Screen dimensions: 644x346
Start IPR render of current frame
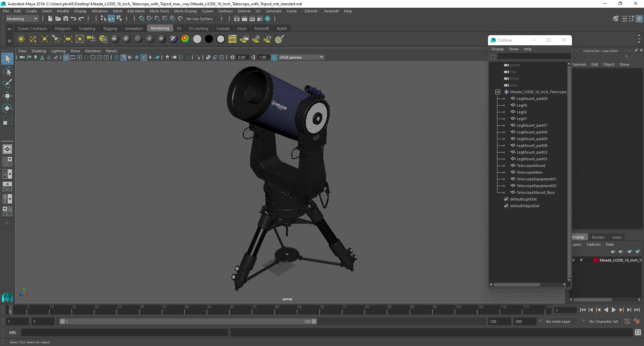[x=252, y=19]
